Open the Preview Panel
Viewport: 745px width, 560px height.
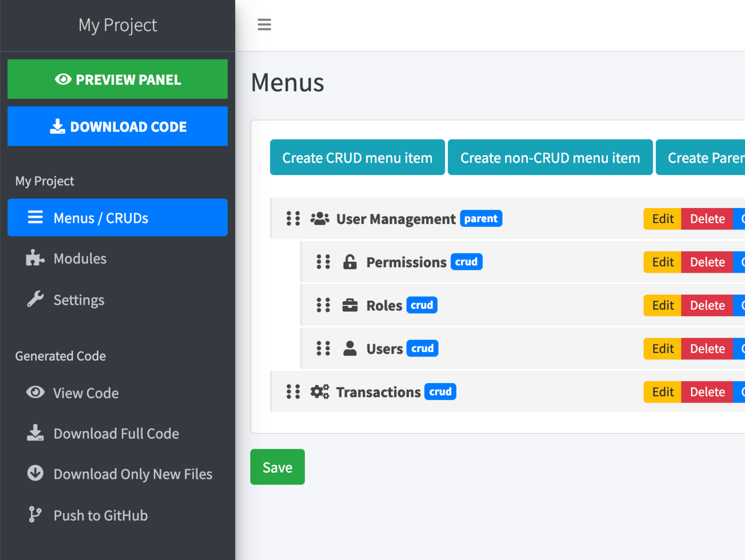[x=117, y=79]
